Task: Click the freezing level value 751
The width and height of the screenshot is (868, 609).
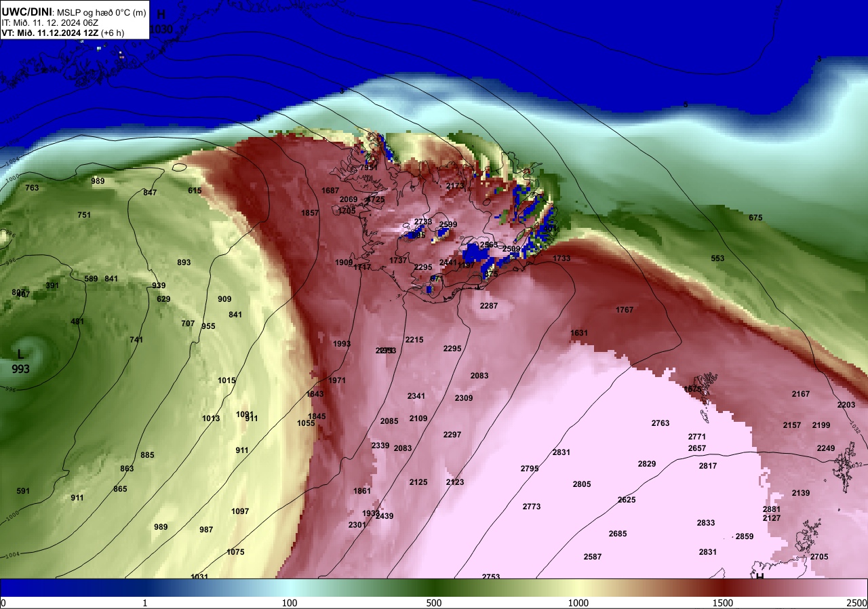Action: click(x=84, y=215)
